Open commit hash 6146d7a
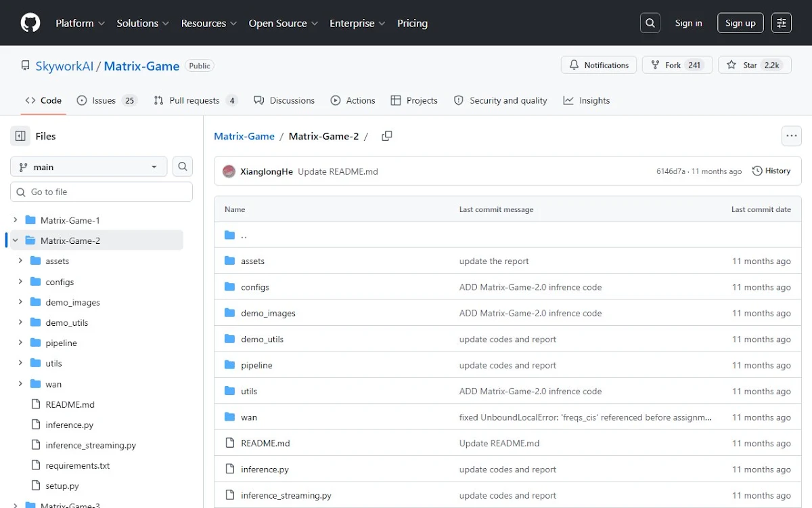 (671, 171)
